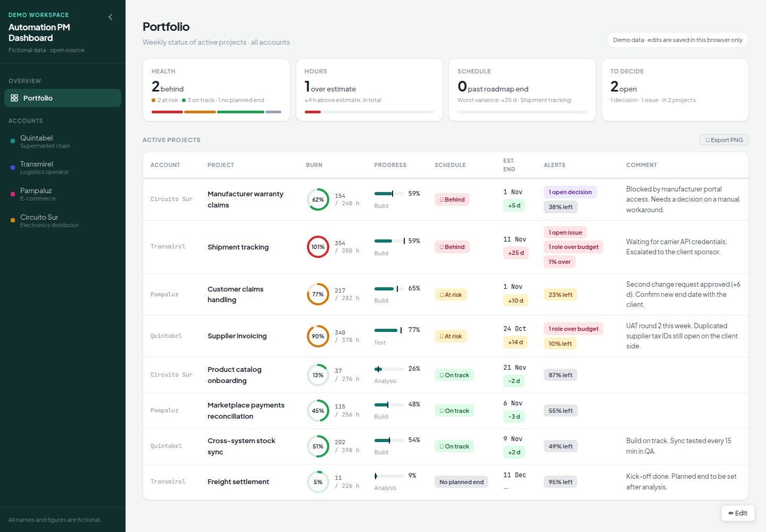Click the Export PNG button

724,140
